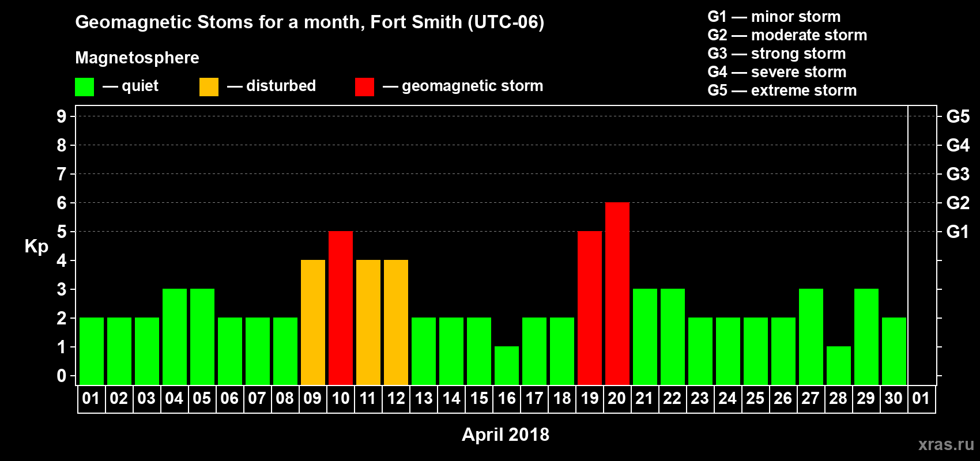
Task: Click the Kp value 0 on left axis
Action: (62, 376)
